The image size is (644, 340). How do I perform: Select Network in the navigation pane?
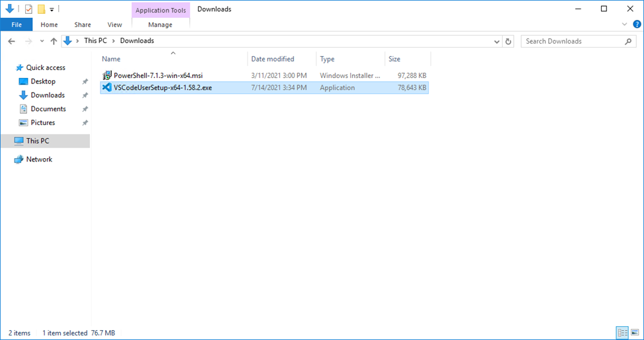[39, 159]
